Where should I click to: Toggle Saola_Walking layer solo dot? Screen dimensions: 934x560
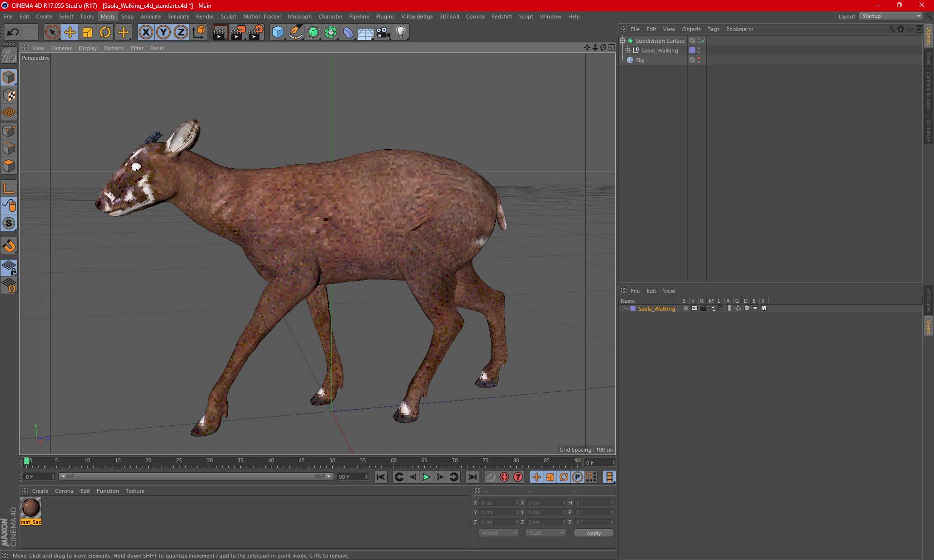pyautogui.click(x=685, y=308)
